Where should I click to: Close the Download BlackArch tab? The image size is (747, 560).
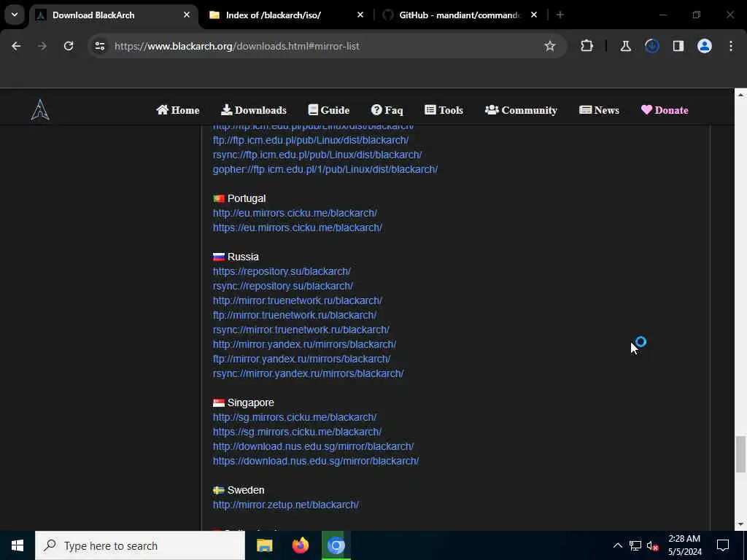click(x=187, y=15)
